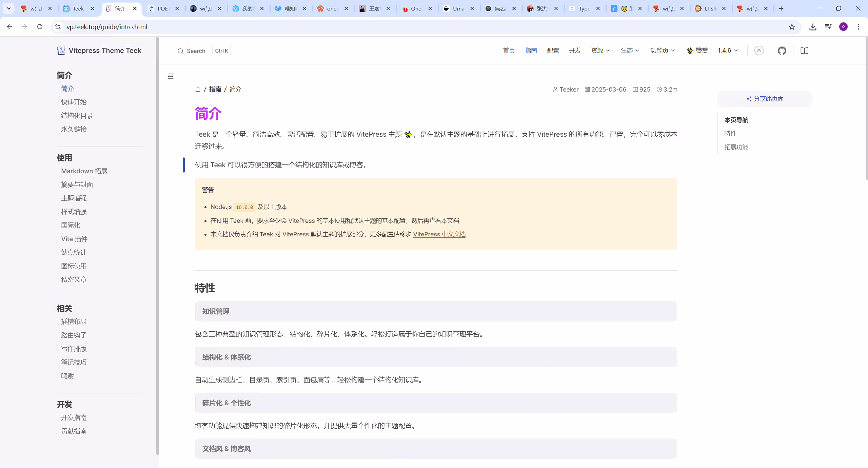Reload the page
The width and height of the screenshot is (868, 468).
click(40, 27)
